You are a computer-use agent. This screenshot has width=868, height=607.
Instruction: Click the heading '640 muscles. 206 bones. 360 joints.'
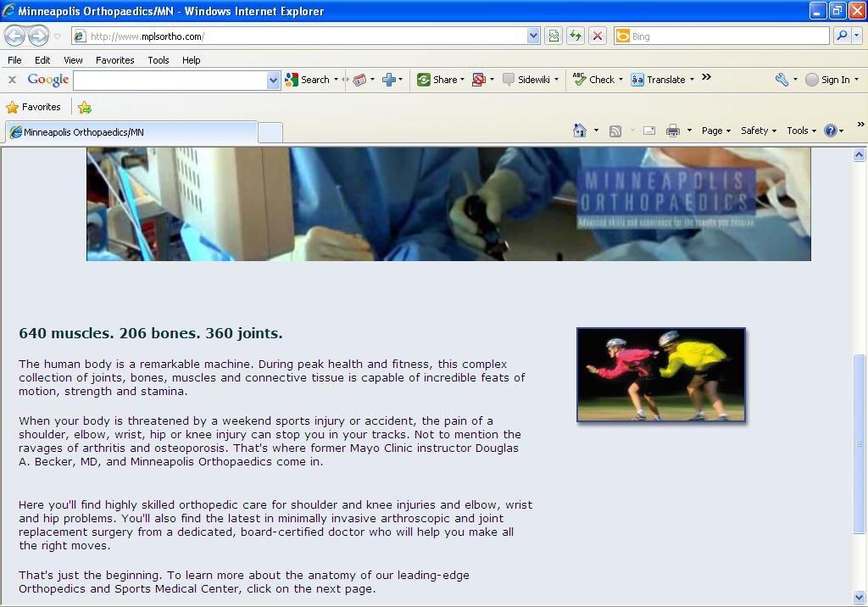[x=151, y=333]
